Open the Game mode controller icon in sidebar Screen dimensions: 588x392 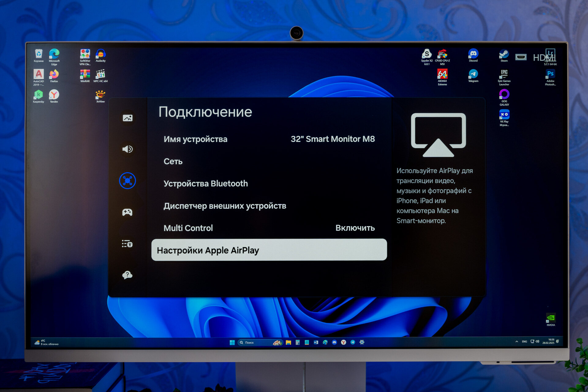click(127, 212)
